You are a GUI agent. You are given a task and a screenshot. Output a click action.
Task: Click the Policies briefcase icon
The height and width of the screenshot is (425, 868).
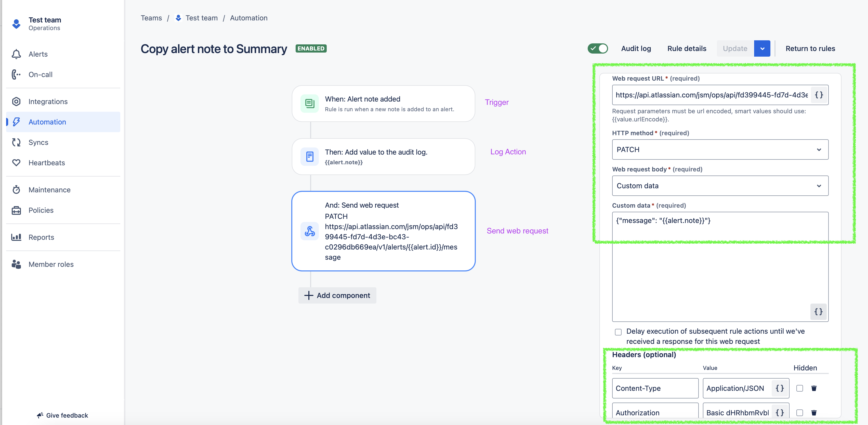[x=16, y=210]
